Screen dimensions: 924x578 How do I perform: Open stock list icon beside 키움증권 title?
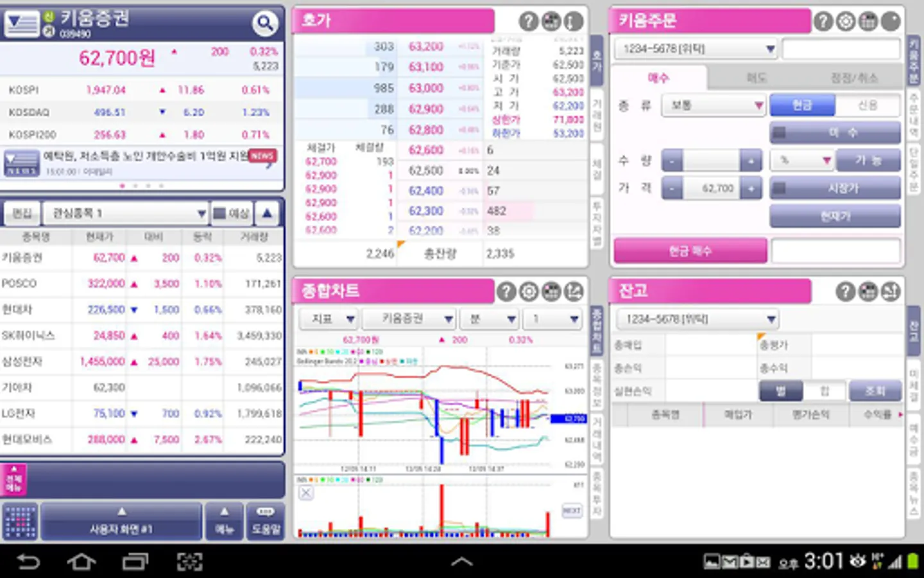[x=22, y=24]
